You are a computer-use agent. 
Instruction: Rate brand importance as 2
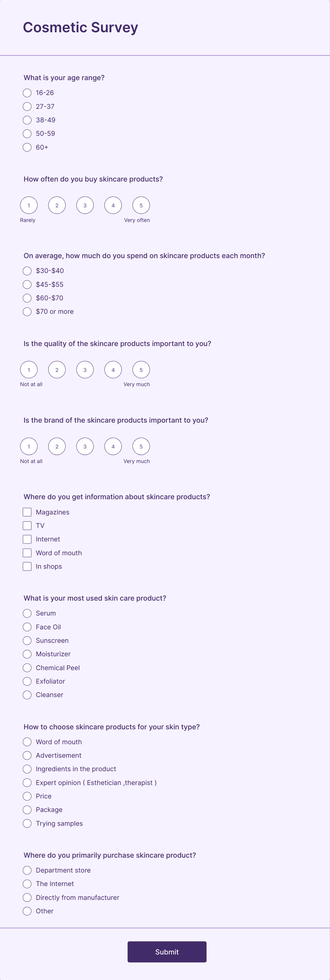[57, 447]
